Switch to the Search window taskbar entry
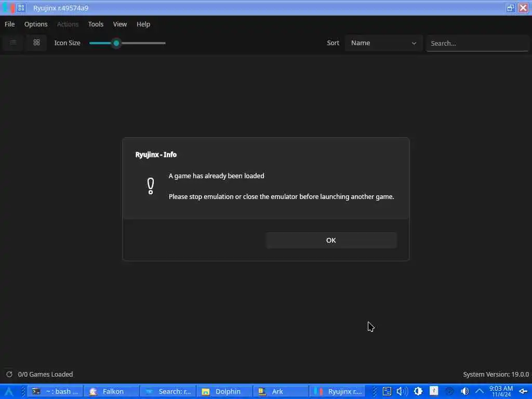This screenshot has height=399, width=532. tap(168, 391)
